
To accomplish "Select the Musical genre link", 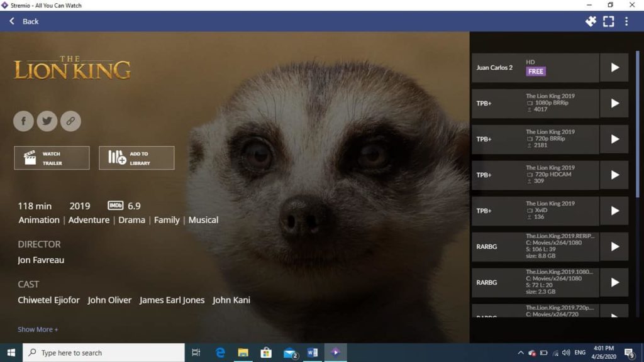I will 203,220.
